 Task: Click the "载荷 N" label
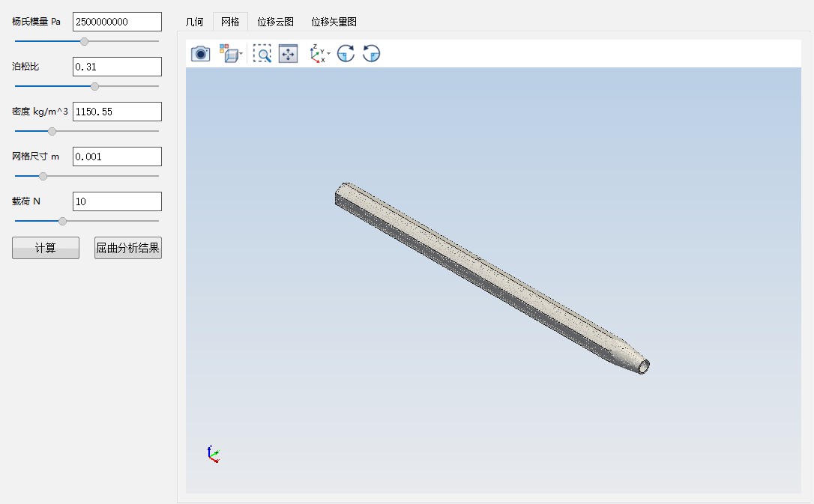pyautogui.click(x=26, y=201)
